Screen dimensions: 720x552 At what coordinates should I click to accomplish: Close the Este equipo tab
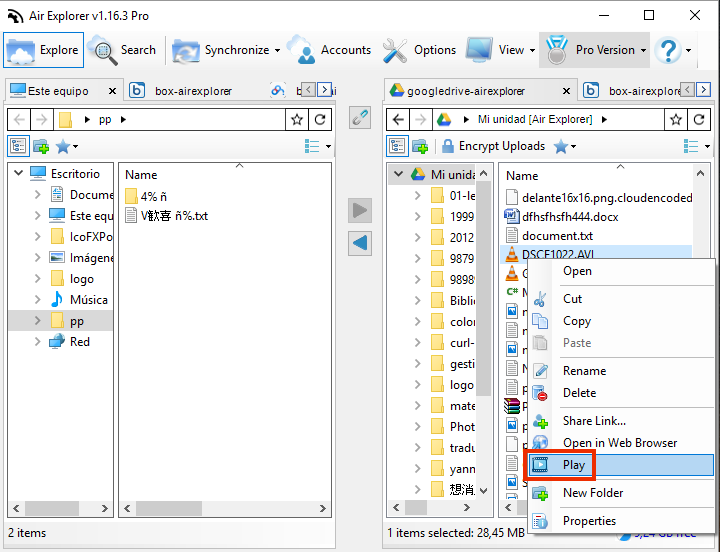tap(112, 91)
